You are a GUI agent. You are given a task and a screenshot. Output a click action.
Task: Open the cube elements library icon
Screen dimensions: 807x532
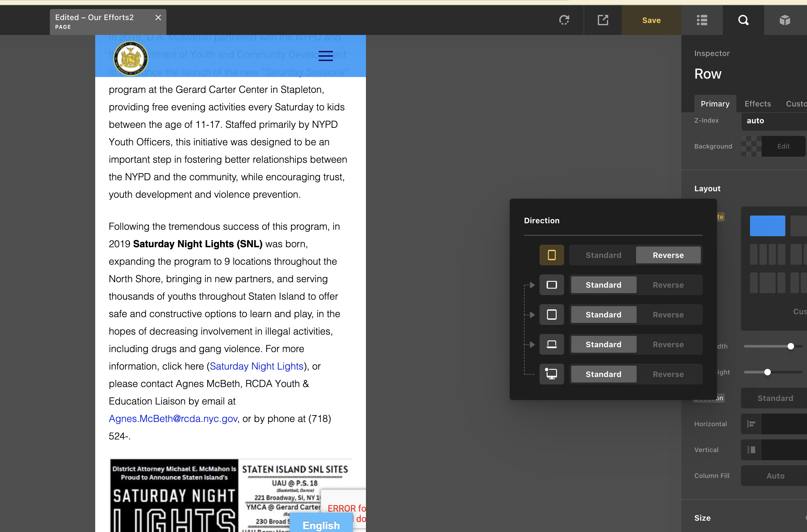click(x=785, y=20)
